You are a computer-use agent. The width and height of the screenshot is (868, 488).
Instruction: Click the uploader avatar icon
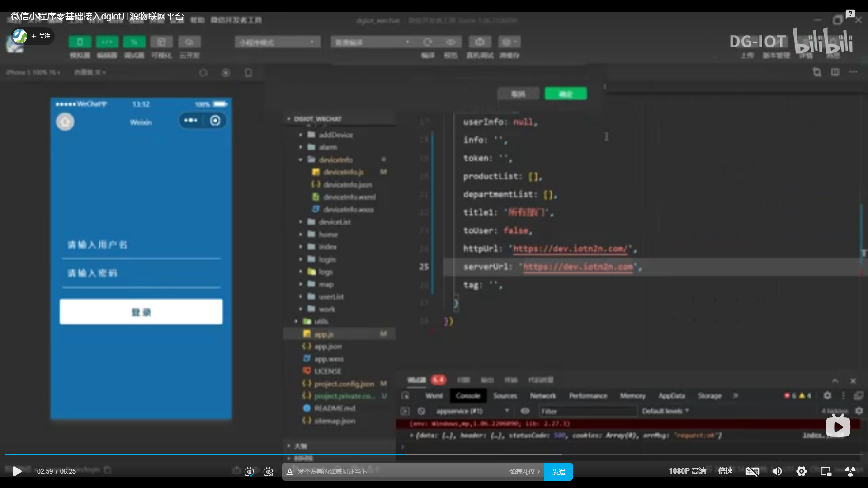(19, 36)
